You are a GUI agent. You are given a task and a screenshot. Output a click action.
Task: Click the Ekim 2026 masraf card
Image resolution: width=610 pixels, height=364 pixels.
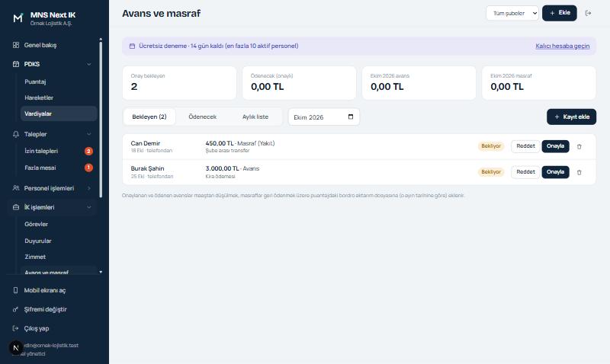[x=539, y=83]
